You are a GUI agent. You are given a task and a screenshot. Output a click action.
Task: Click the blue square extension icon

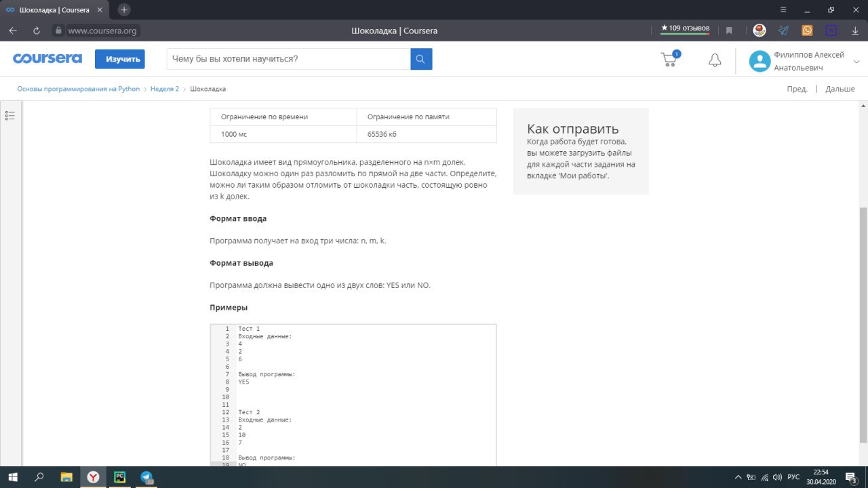pyautogui.click(x=831, y=30)
